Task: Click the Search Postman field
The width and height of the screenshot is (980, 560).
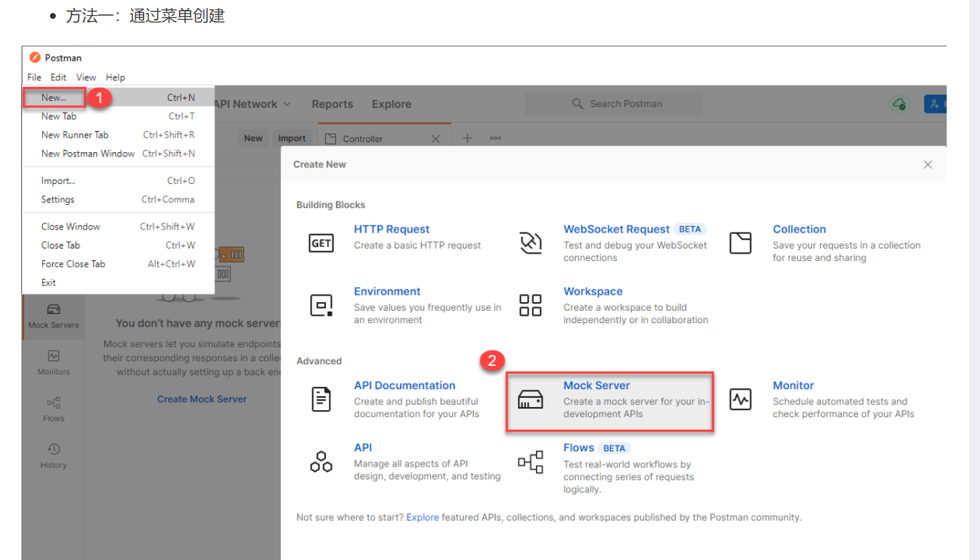Action: click(x=613, y=104)
